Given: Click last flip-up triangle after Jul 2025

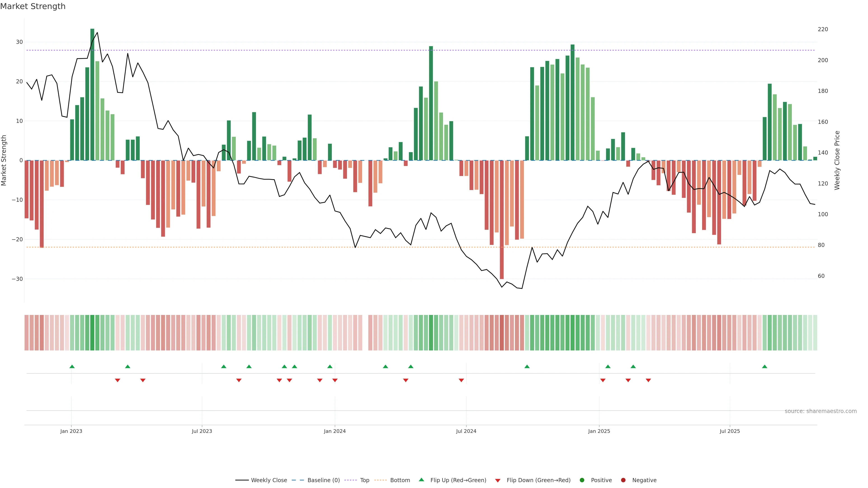Looking at the screenshot, I should tap(764, 366).
